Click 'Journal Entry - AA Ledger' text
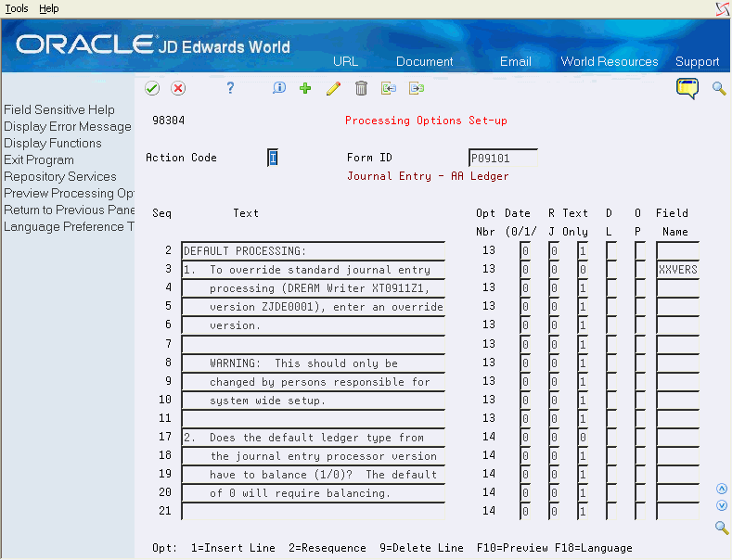The height and width of the screenshot is (560, 732). pyautogui.click(x=428, y=176)
